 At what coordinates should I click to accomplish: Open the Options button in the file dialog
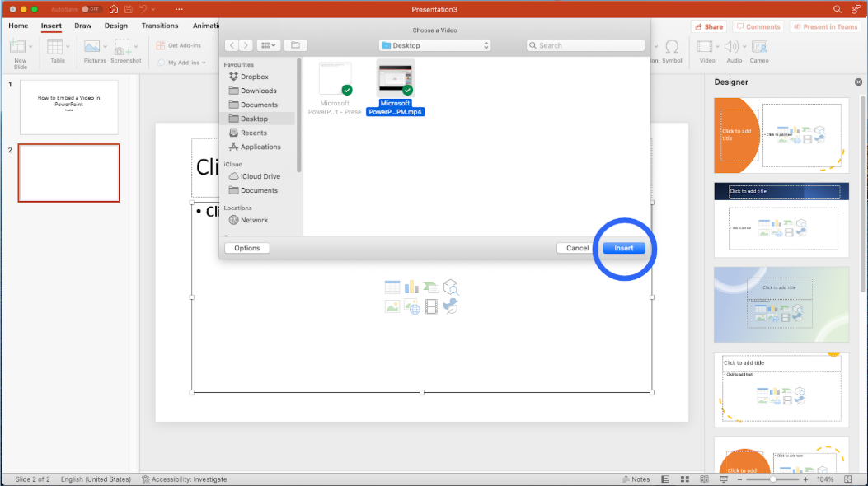(x=246, y=248)
